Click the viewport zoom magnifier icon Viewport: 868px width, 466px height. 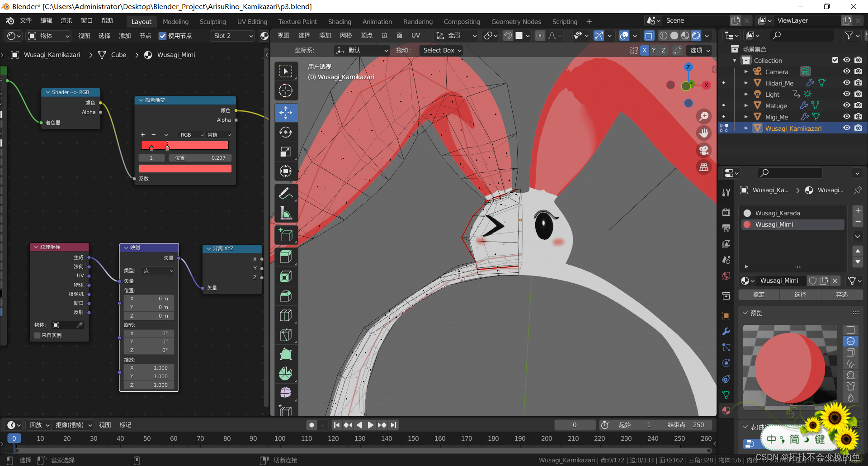(x=704, y=116)
